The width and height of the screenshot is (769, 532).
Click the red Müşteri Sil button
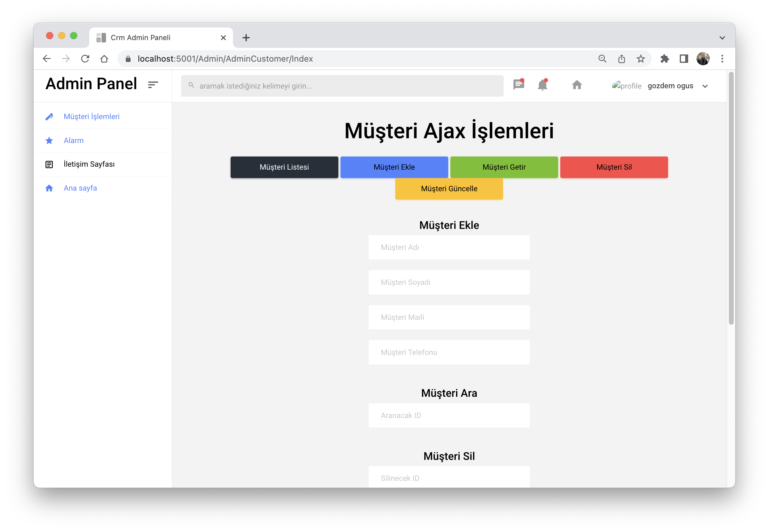tap(614, 167)
